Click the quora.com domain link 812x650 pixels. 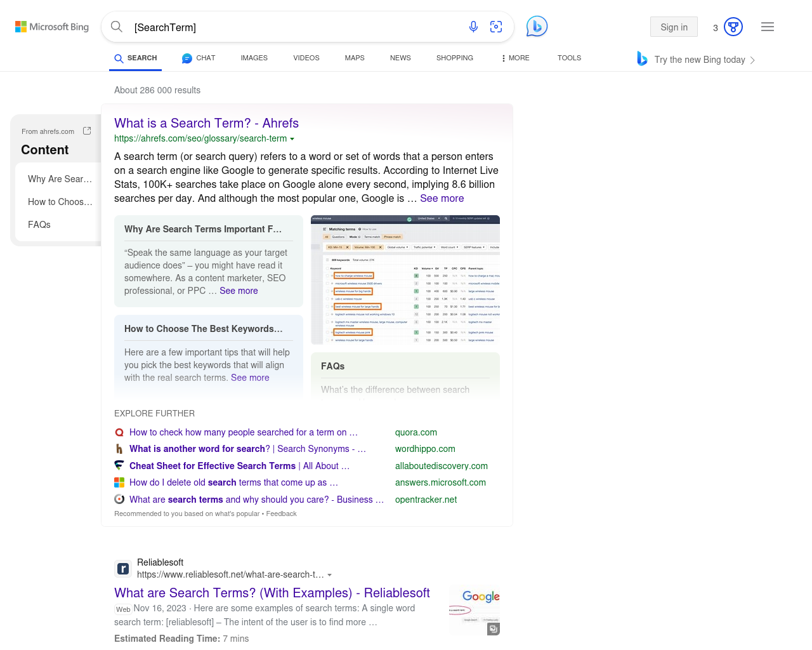[x=416, y=432]
